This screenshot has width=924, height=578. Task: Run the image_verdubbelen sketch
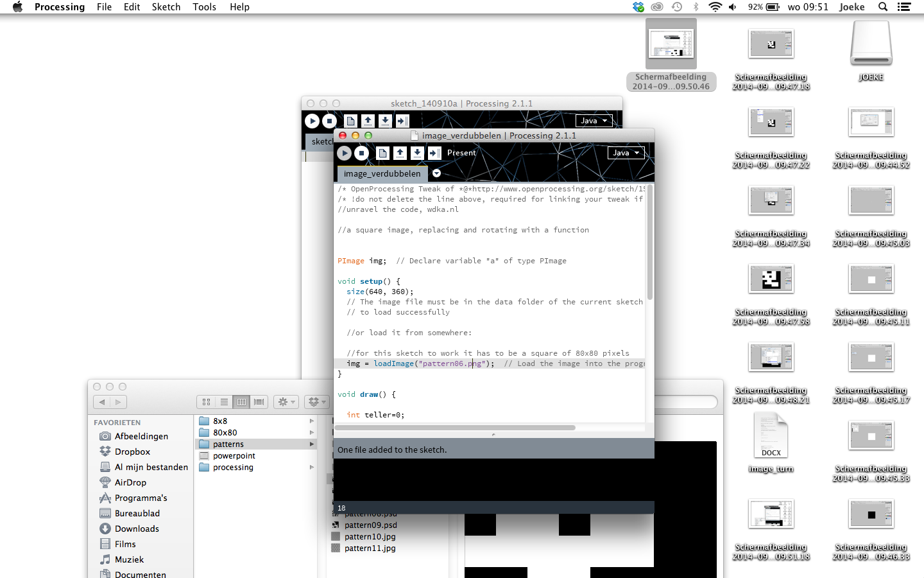[x=345, y=153]
